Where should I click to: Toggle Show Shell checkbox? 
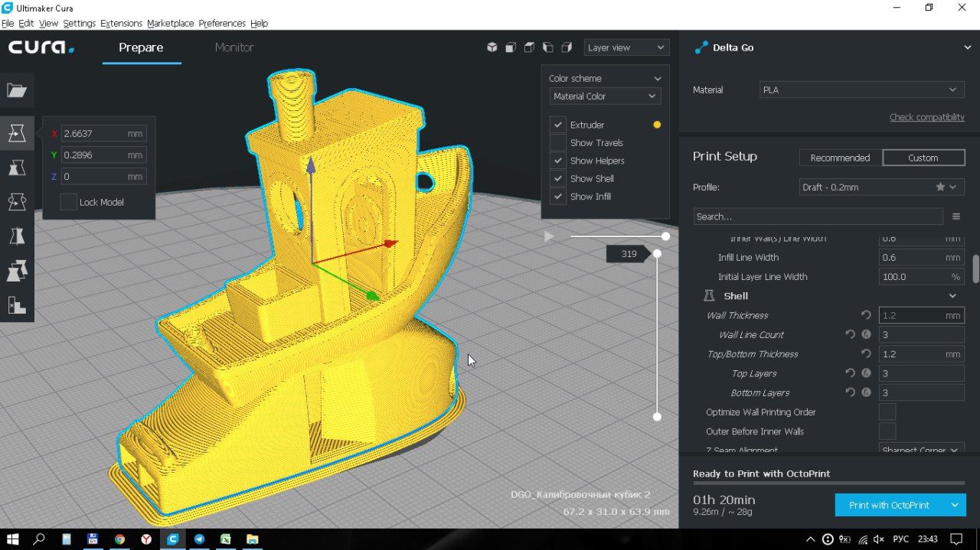click(x=558, y=178)
